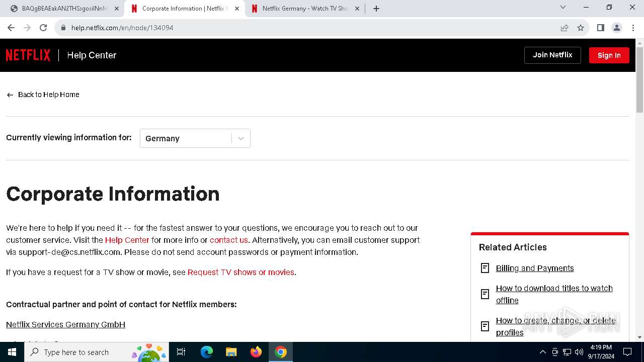Click the Corporate Information heading
The image size is (644, 362).
coord(113,194)
